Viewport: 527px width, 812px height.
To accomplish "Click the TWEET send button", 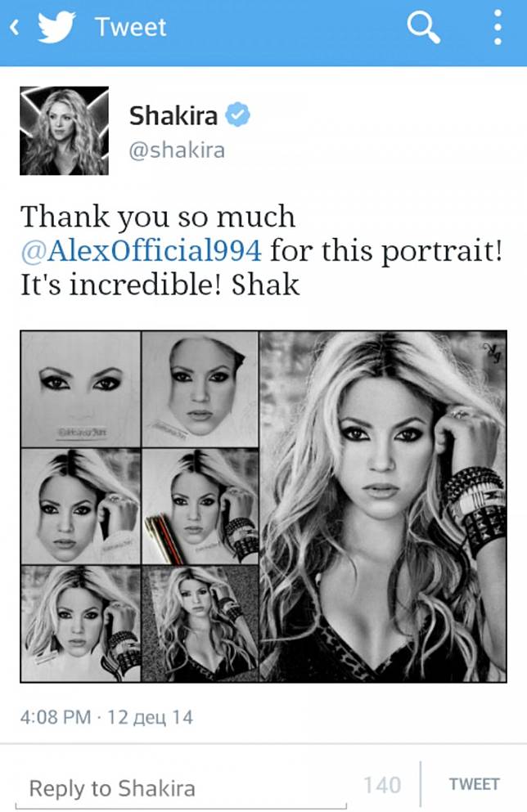I will [x=474, y=784].
